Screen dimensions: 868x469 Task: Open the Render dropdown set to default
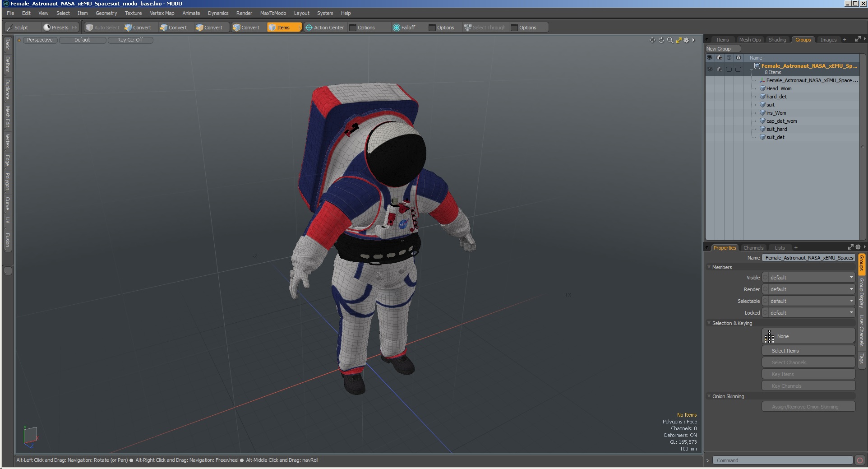pos(808,289)
